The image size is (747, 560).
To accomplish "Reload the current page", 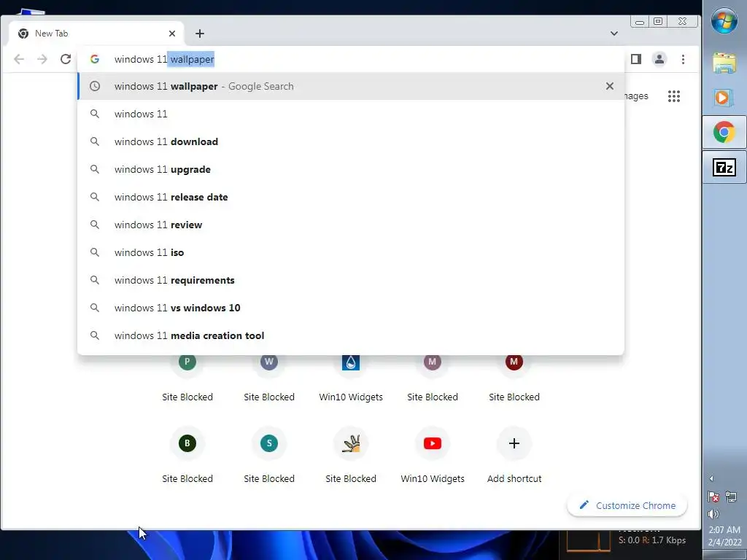I will [x=66, y=59].
